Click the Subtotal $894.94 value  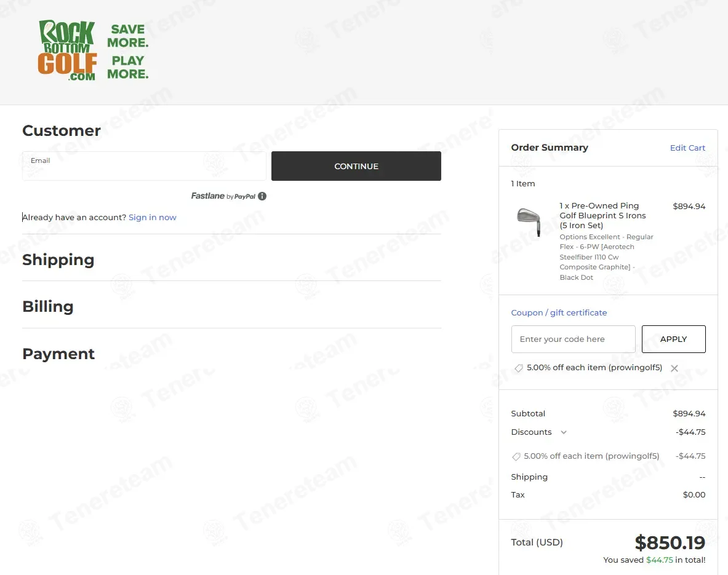[x=689, y=413]
